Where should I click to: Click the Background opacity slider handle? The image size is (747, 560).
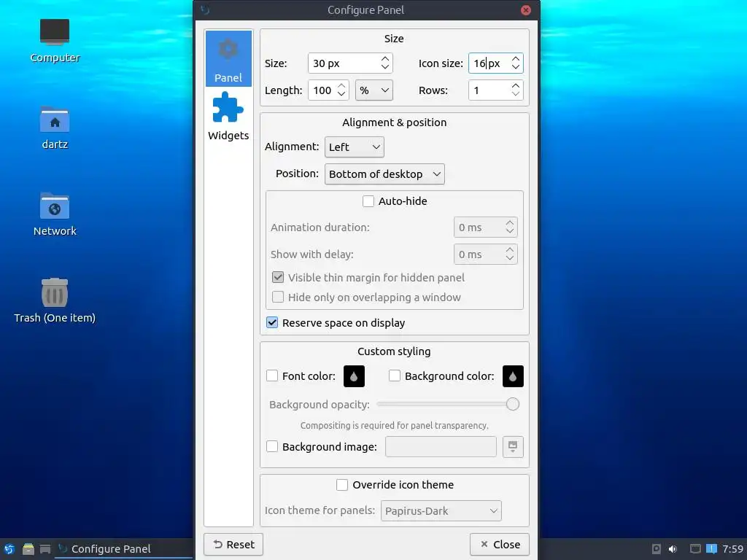click(513, 404)
